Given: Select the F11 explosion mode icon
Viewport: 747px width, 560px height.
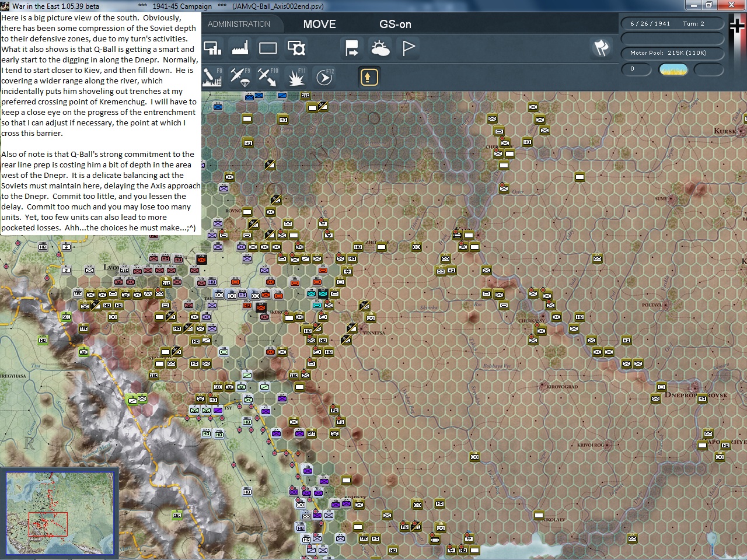Looking at the screenshot, I should pos(296,77).
